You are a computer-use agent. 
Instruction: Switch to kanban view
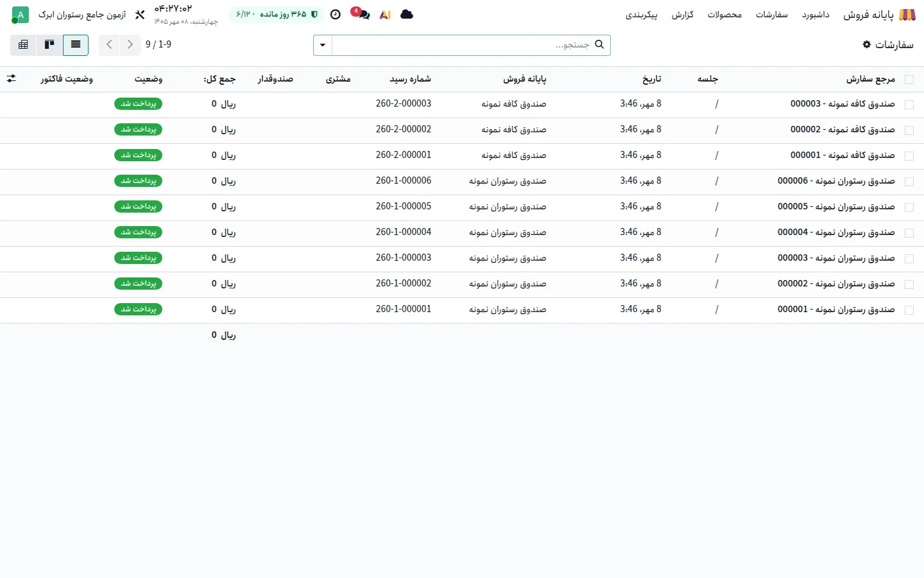click(49, 44)
